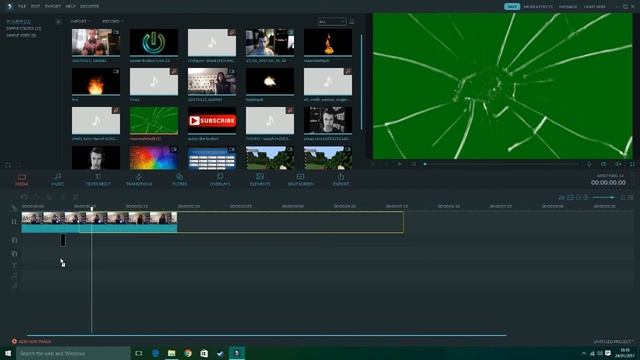640x360 pixels.
Task: Stop the preview playback
Action: [x=414, y=164]
